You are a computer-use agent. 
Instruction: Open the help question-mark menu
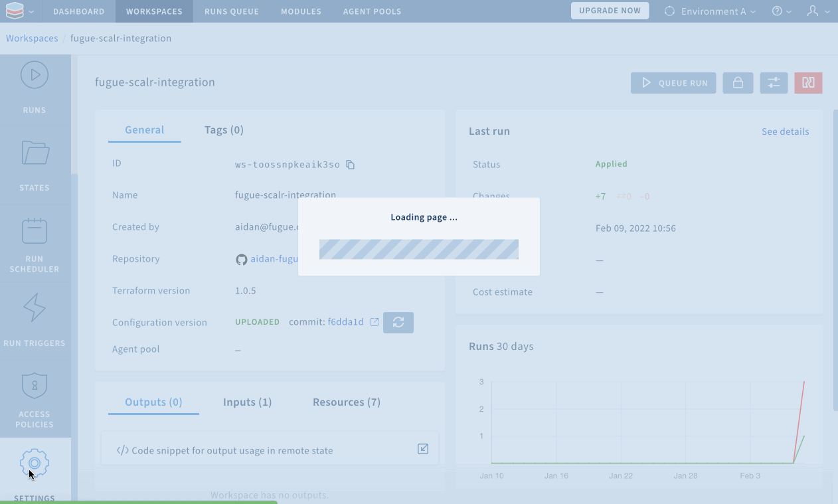tap(782, 11)
